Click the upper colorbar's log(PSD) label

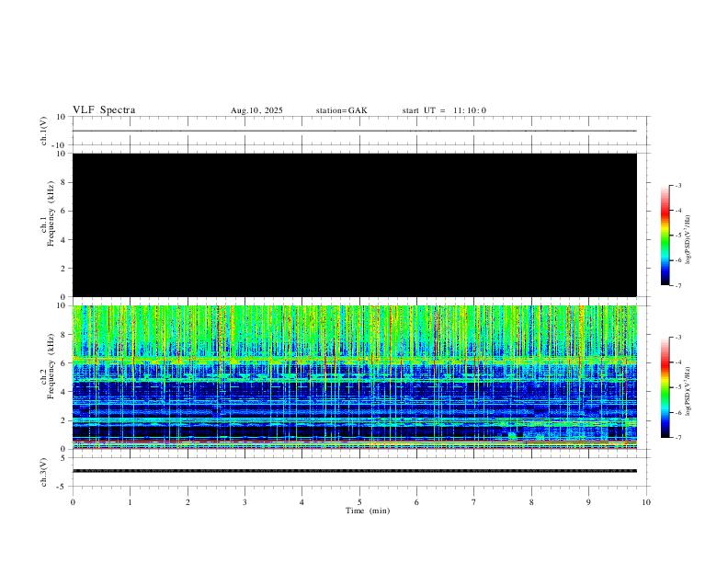(x=688, y=240)
